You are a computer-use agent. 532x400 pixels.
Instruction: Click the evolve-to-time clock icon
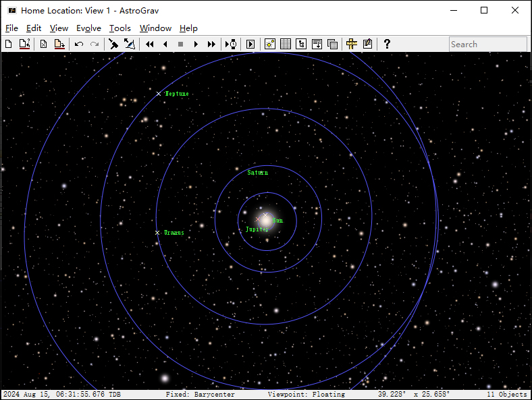coord(231,44)
